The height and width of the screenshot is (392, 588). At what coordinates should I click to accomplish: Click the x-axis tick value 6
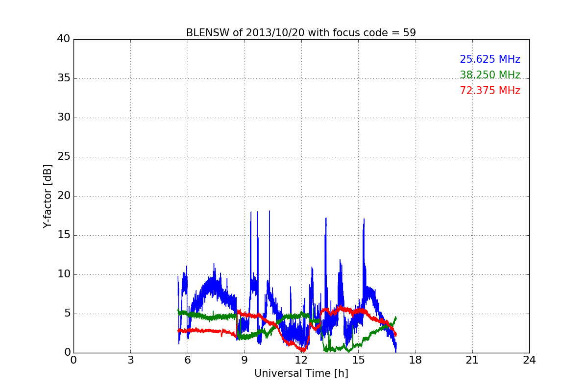(x=188, y=360)
